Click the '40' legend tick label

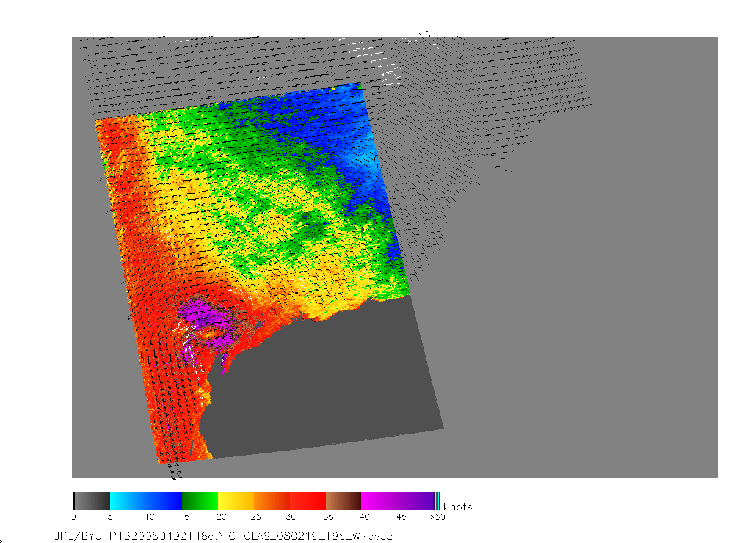[364, 517]
